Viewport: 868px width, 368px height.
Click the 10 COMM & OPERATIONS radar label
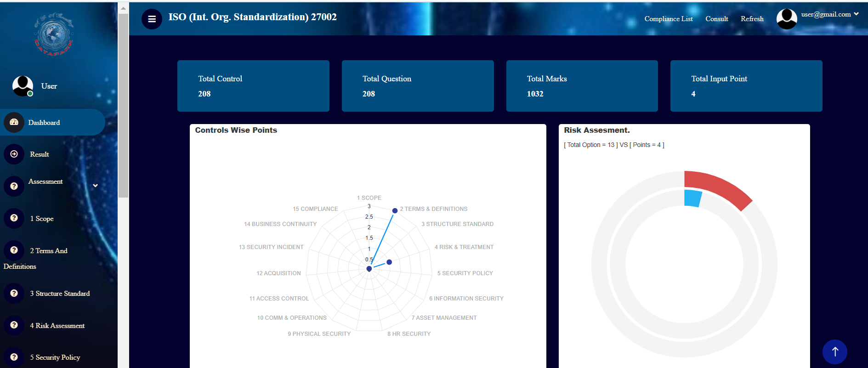[292, 318]
